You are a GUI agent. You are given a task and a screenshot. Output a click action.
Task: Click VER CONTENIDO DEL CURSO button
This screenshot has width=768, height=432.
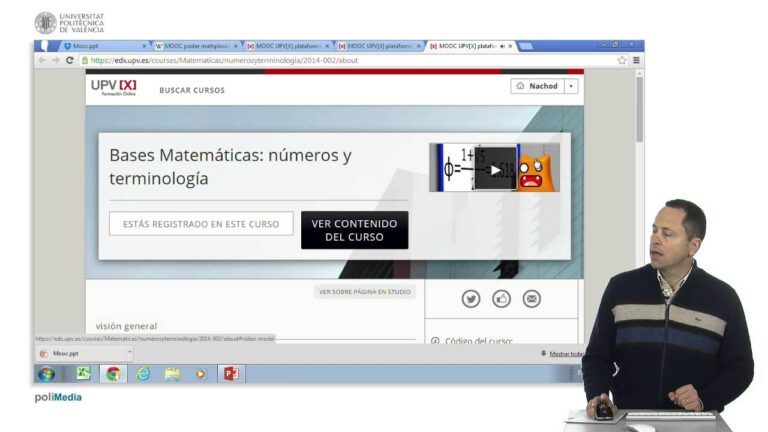355,230
